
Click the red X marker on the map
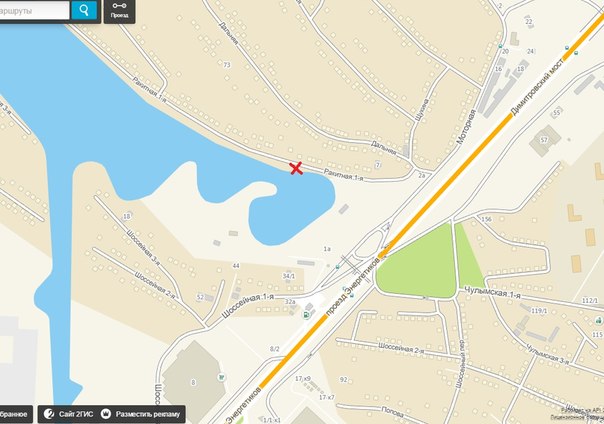point(296,168)
